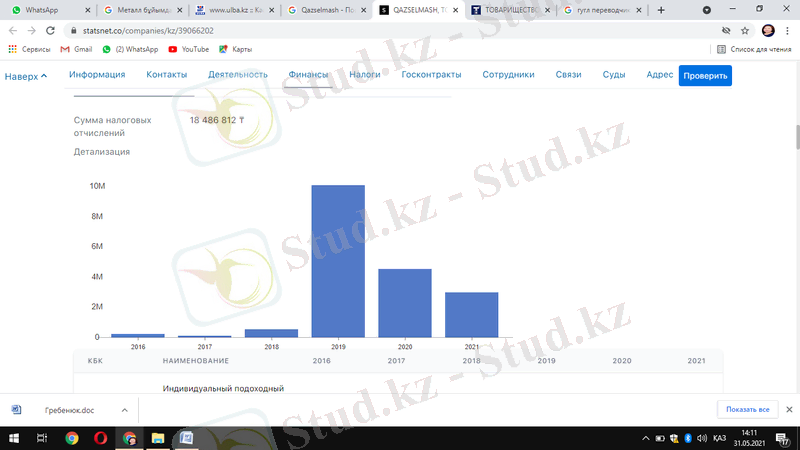Open the Сервисы apps bookmark
The width and height of the screenshot is (800, 450).
(x=29, y=49)
